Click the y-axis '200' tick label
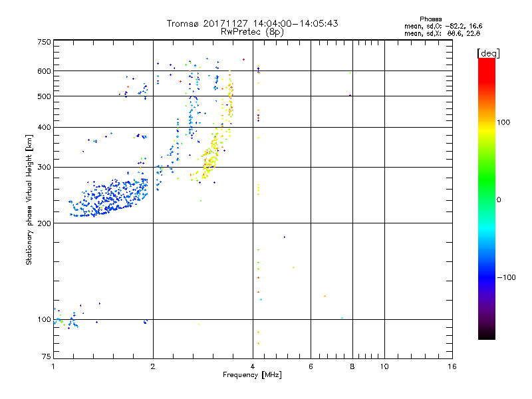Image resolution: width=532 pixels, height=399 pixels. click(x=45, y=223)
